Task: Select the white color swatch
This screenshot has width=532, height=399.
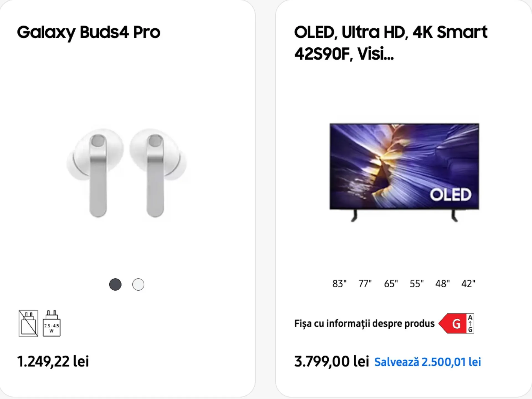Action: pyautogui.click(x=138, y=285)
